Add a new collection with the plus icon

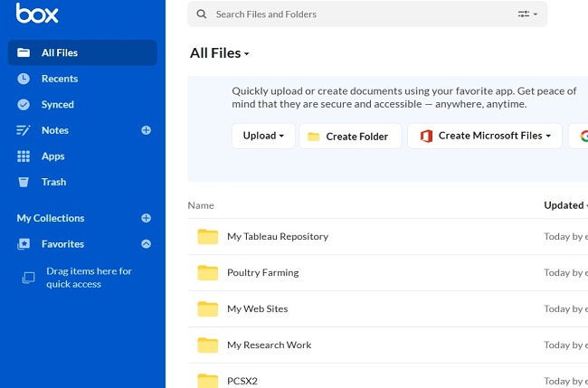146,218
